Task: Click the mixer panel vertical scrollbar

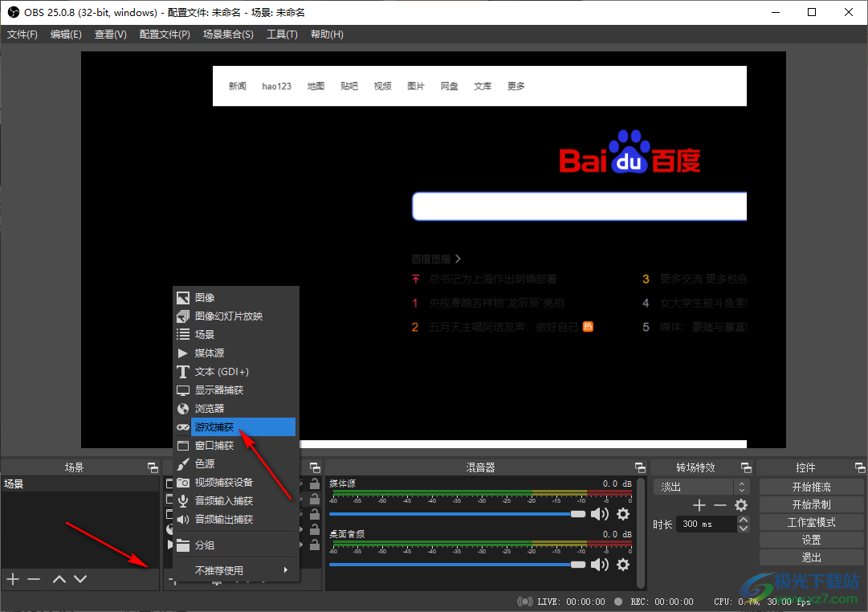Action: tap(641, 532)
